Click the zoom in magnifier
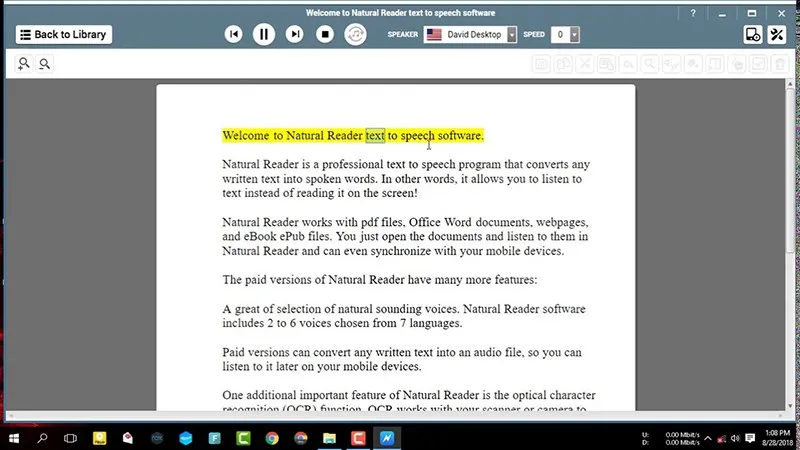Screen dimensions: 800x450 [25, 64]
